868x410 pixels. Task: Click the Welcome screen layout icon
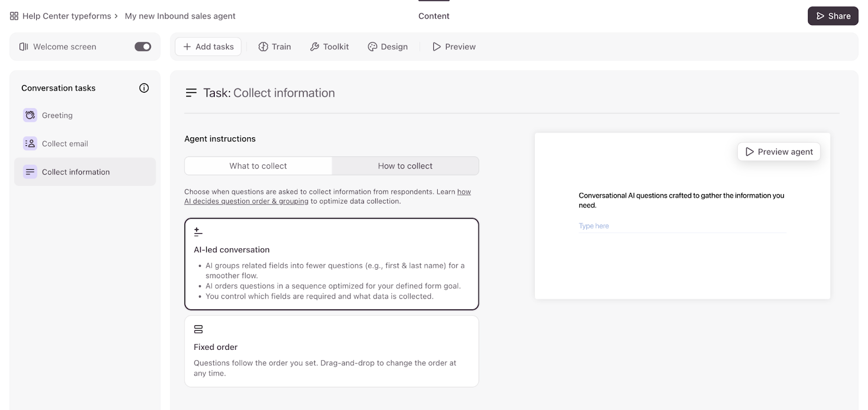(24, 47)
